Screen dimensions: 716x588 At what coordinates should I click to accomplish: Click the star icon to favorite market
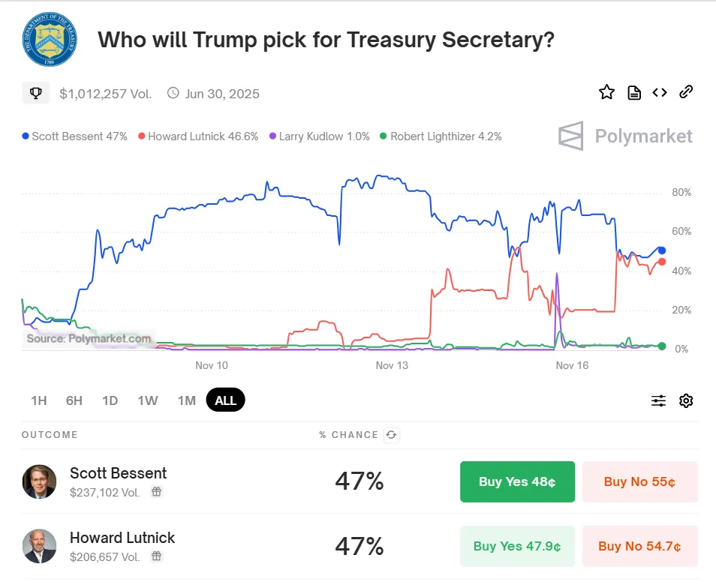[x=606, y=92]
